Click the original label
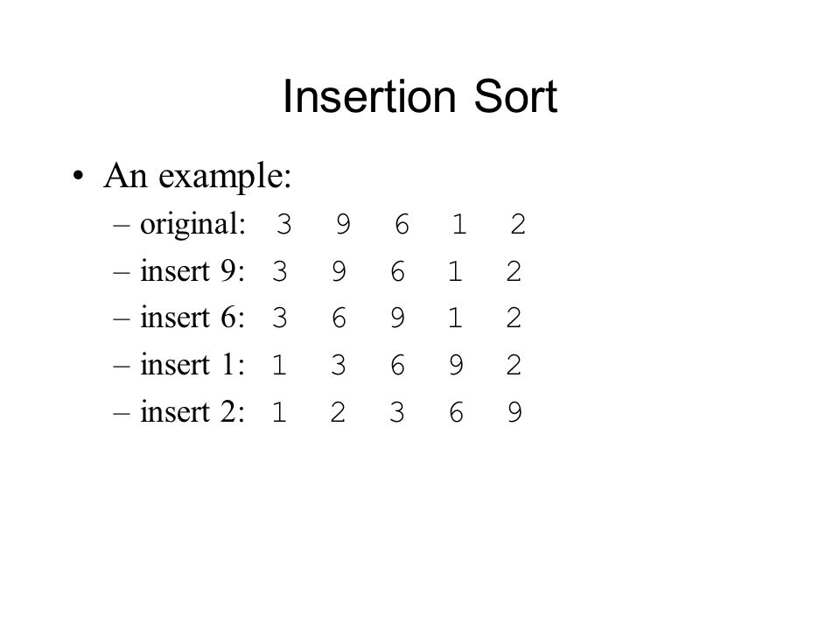The height and width of the screenshot is (630, 840). [x=192, y=225]
